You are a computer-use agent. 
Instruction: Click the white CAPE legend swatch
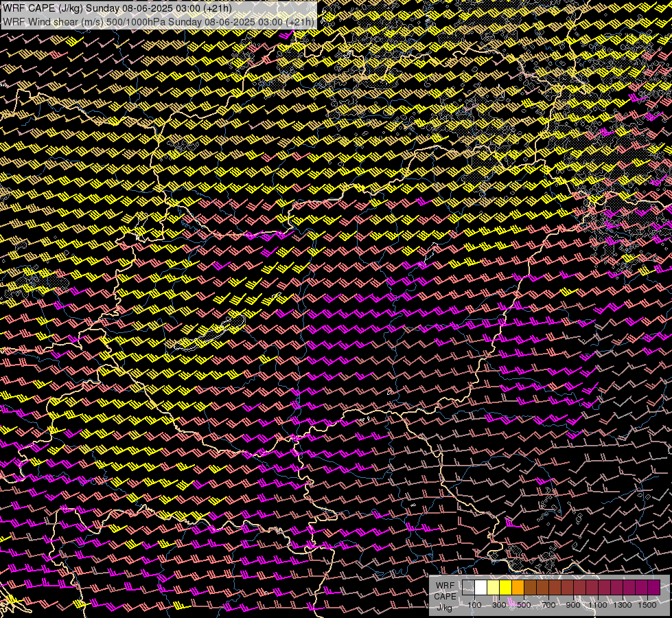point(481,588)
